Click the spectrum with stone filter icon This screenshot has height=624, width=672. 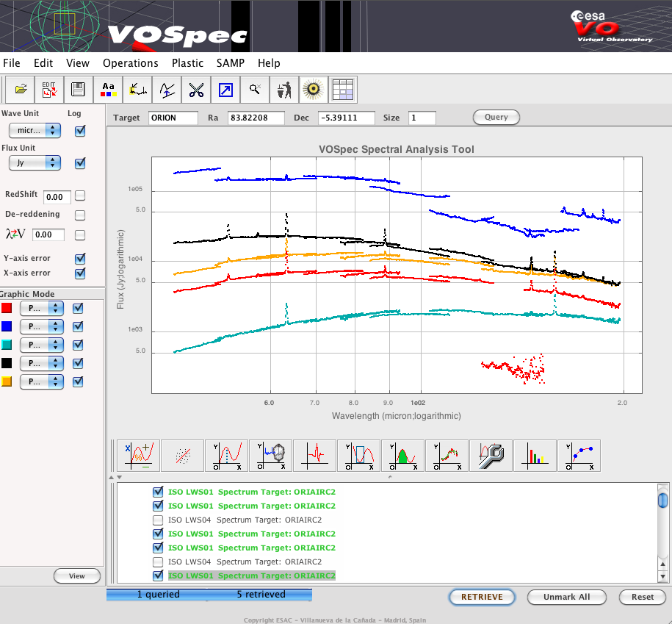[271, 456]
